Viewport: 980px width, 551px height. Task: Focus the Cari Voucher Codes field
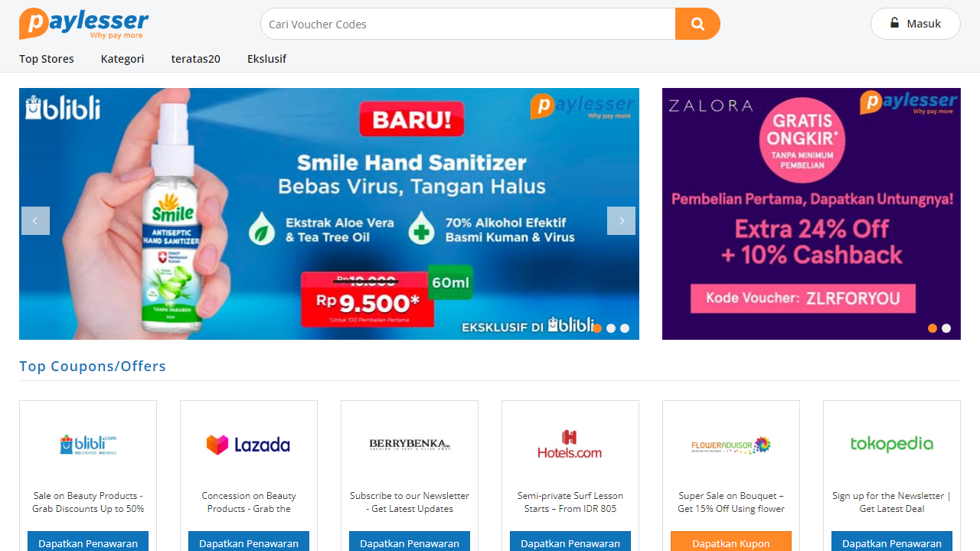468,24
